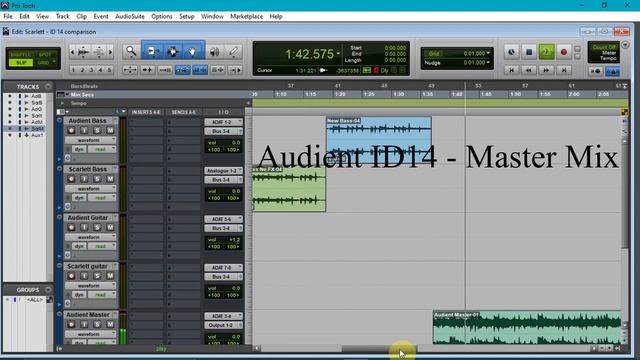Viewport: 640px width, 360px height.
Task: Solo the Audient Guitar track
Action: point(97,227)
